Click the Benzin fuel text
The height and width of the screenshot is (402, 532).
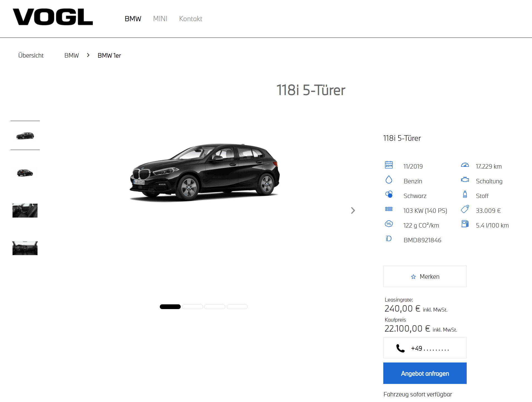pos(413,181)
